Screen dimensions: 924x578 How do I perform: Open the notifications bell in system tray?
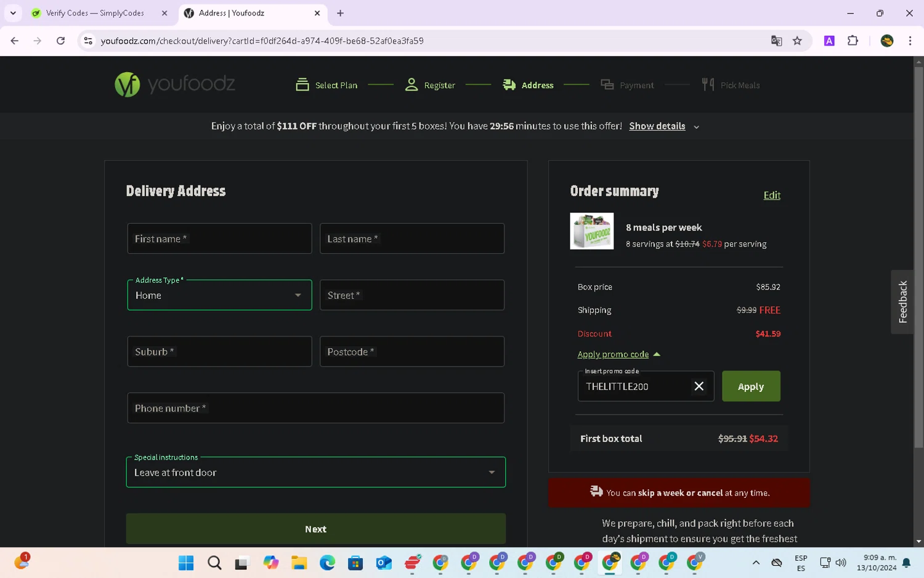907,563
